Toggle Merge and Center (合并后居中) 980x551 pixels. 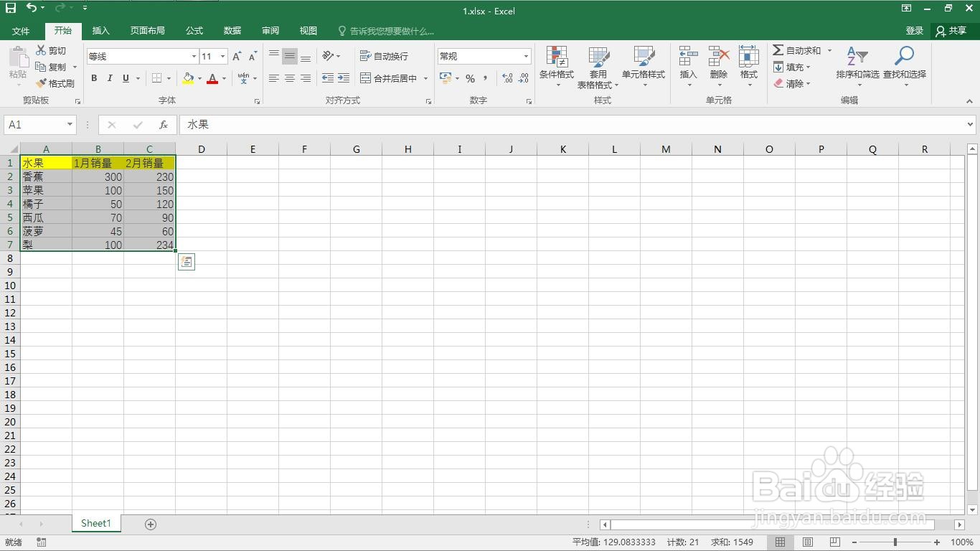click(388, 78)
